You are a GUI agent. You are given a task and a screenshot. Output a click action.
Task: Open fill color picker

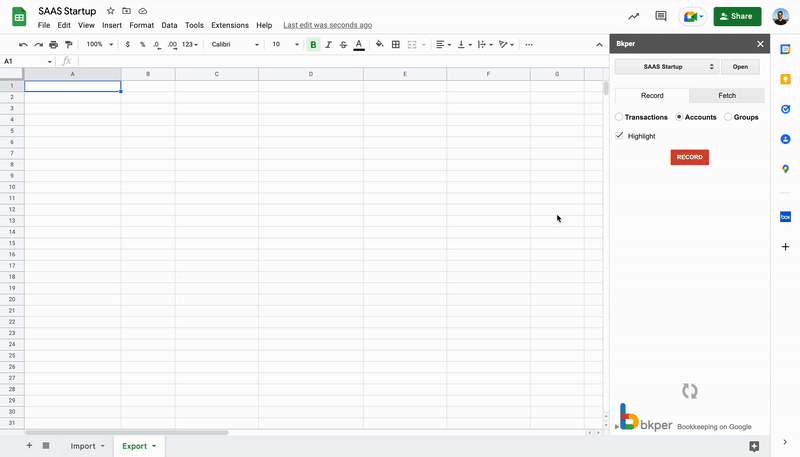(380, 44)
